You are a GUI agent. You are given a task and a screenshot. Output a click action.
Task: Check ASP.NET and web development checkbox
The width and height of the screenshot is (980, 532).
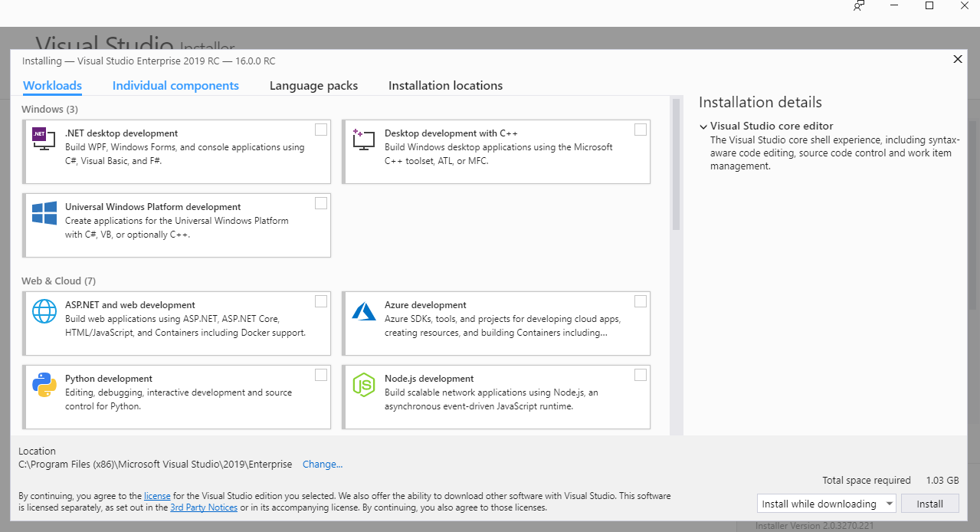tap(321, 301)
